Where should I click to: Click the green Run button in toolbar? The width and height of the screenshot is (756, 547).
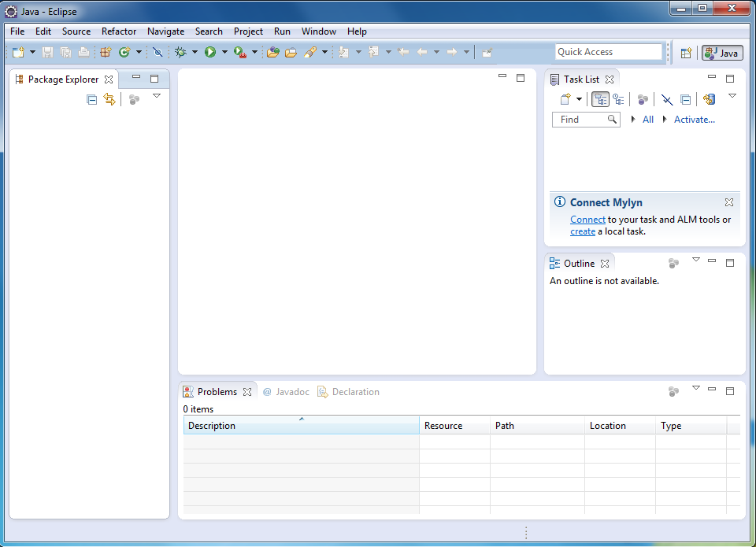210,53
